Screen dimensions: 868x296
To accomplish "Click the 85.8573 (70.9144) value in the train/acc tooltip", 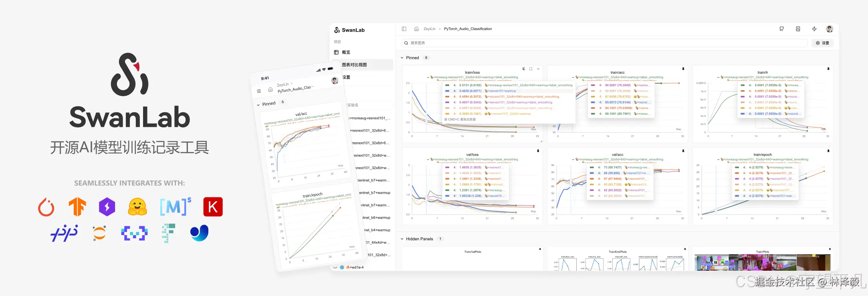I will [618, 102].
